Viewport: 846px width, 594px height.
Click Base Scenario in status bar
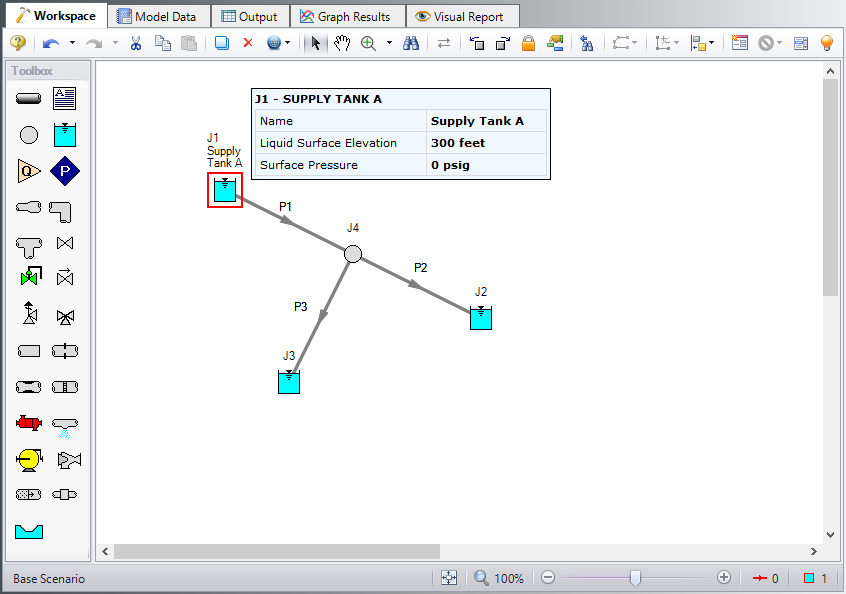pos(49,579)
